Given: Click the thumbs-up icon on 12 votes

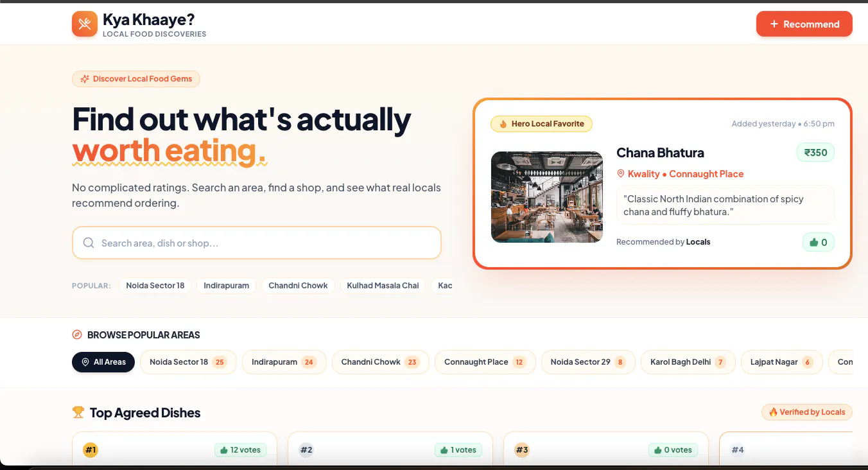Looking at the screenshot, I should tap(223, 450).
